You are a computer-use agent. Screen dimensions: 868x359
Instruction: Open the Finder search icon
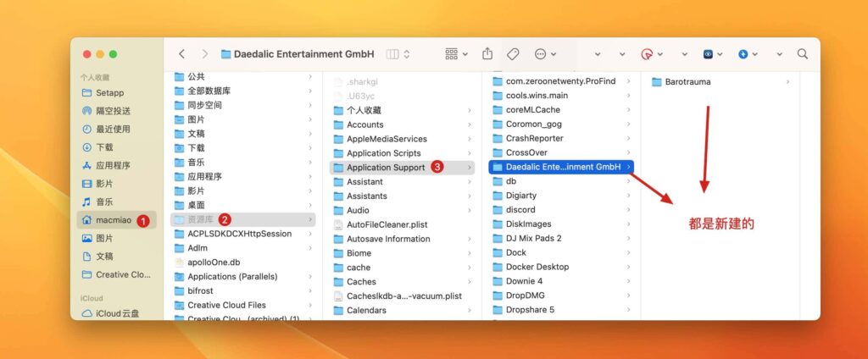click(x=802, y=53)
